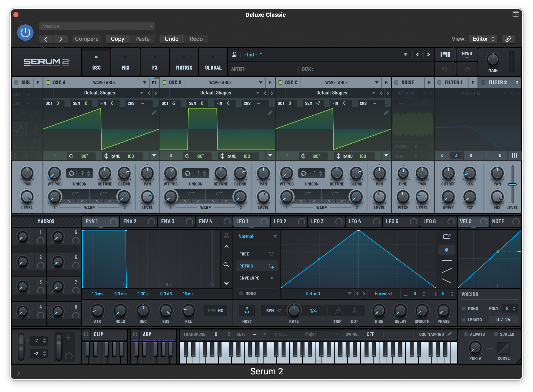
Task: Expand OSC C options down arrow
Action: (x=386, y=156)
